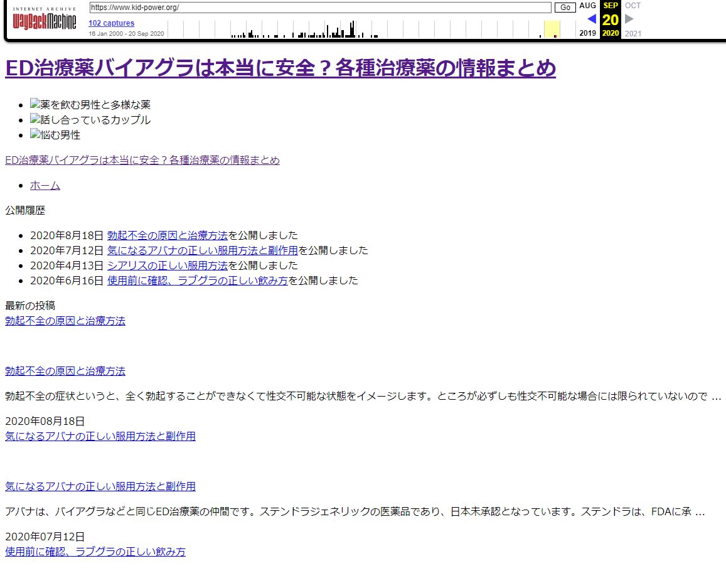This screenshot has height=588, width=726.
Task: Click highlighted 2020 section in capture timeline
Action: pyautogui.click(x=552, y=29)
